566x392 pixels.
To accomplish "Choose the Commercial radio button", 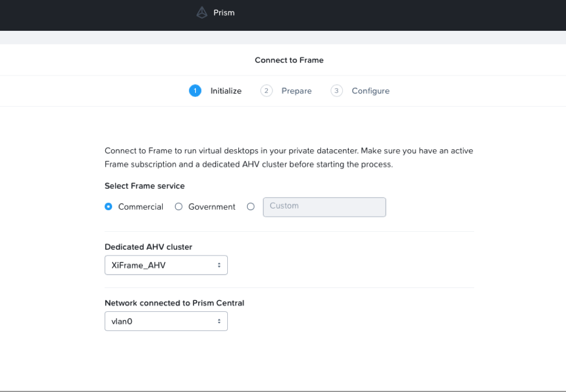I will click(x=109, y=207).
